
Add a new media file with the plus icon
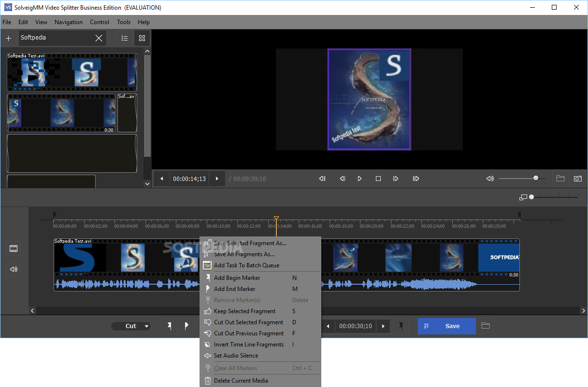pyautogui.click(x=8, y=38)
